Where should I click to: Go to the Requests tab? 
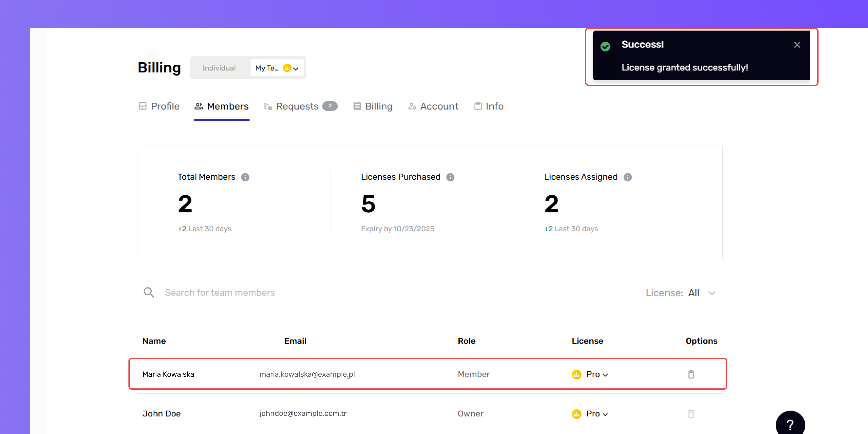301,106
